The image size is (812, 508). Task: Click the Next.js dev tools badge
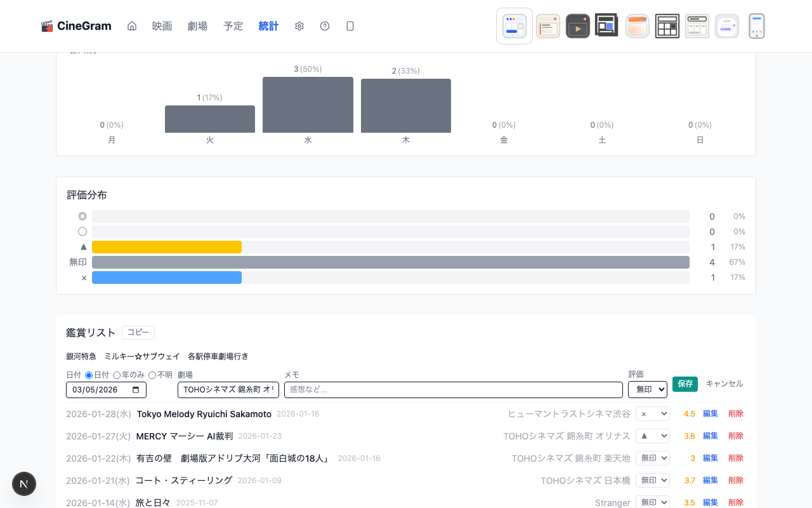pos(24,484)
